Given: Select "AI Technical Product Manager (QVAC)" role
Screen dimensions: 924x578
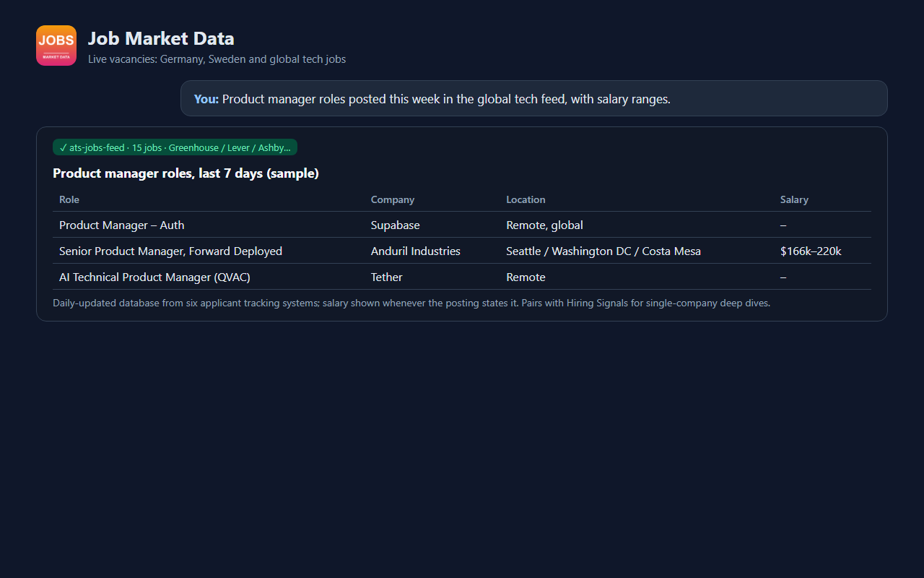Looking at the screenshot, I should tap(154, 277).
